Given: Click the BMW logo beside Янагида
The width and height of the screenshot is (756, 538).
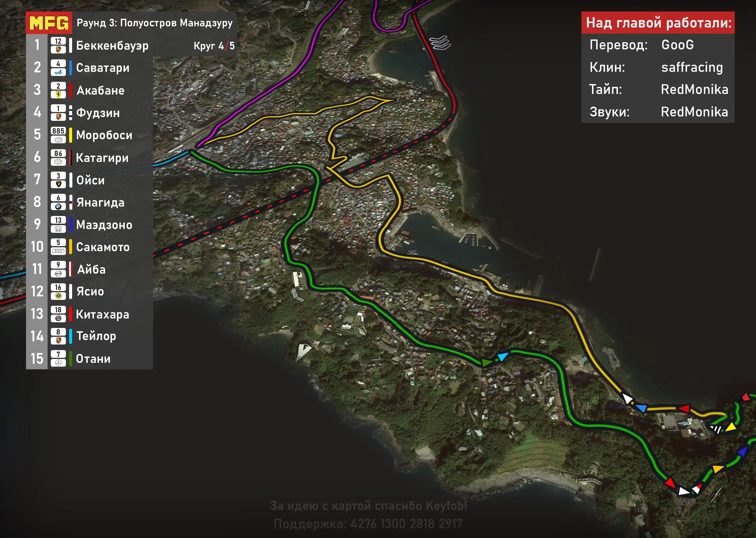Looking at the screenshot, I should pos(58,207).
